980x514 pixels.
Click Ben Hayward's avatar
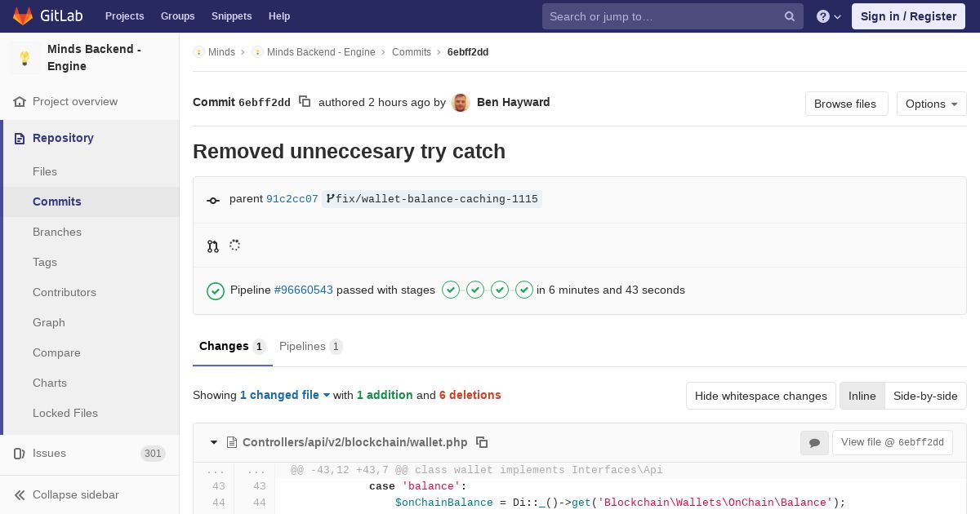pyautogui.click(x=461, y=103)
